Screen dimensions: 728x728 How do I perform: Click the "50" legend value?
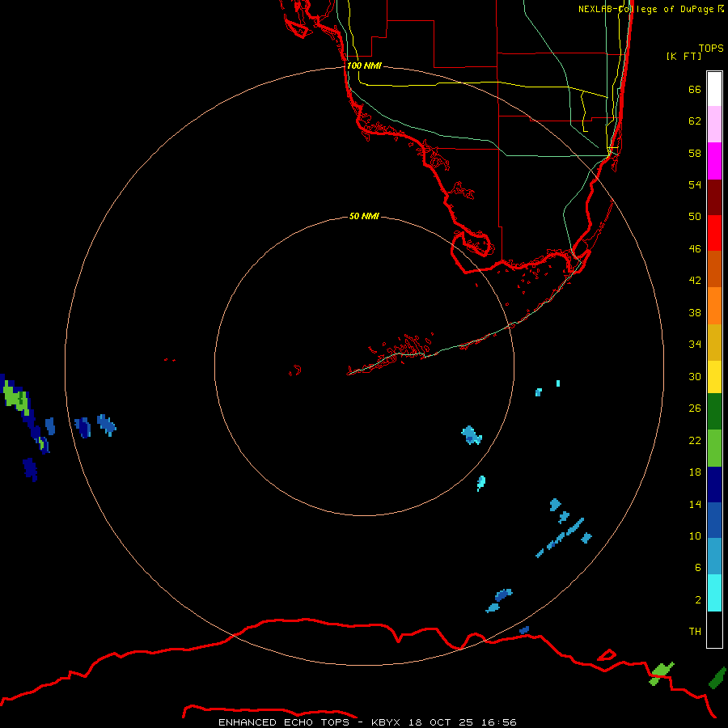click(695, 217)
